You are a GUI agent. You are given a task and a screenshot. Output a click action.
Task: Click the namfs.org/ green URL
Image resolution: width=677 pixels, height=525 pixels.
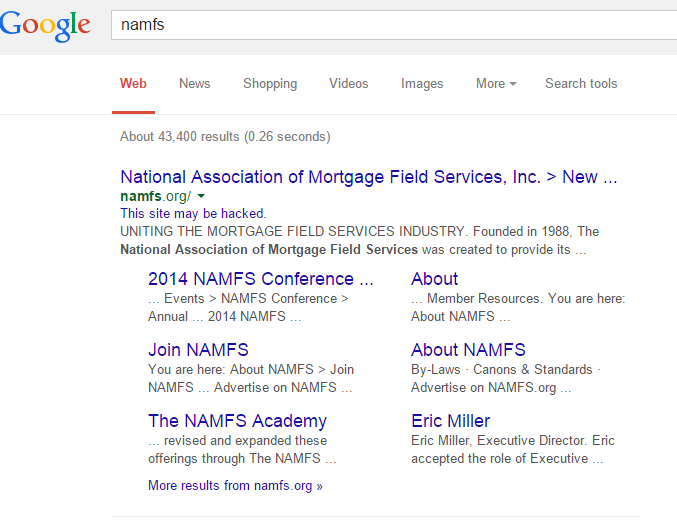(155, 196)
